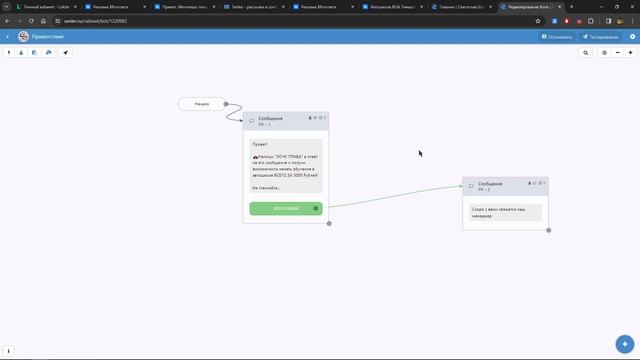Open the extensions puzzle icon
The image size is (640, 360).
pyautogui.click(x=591, y=21)
